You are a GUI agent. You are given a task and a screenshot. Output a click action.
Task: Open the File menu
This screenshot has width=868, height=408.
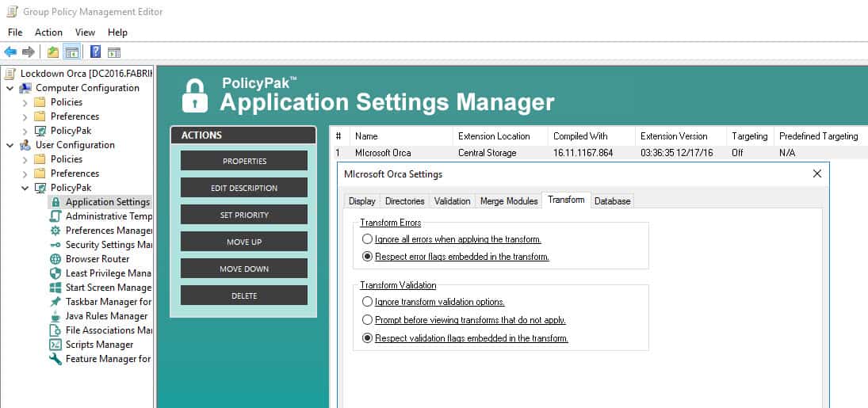15,32
